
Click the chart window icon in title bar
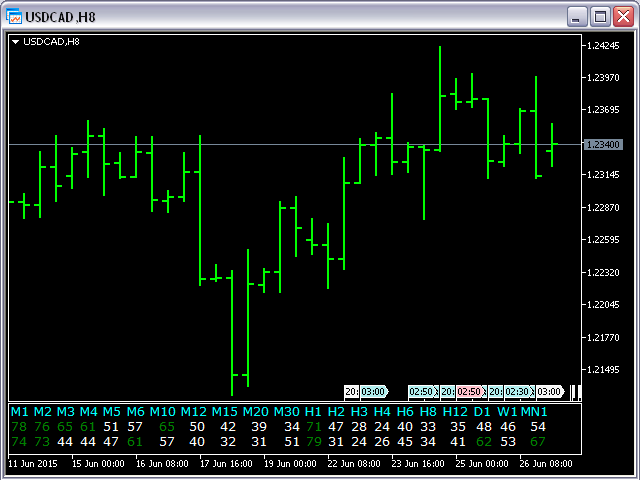click(13, 17)
